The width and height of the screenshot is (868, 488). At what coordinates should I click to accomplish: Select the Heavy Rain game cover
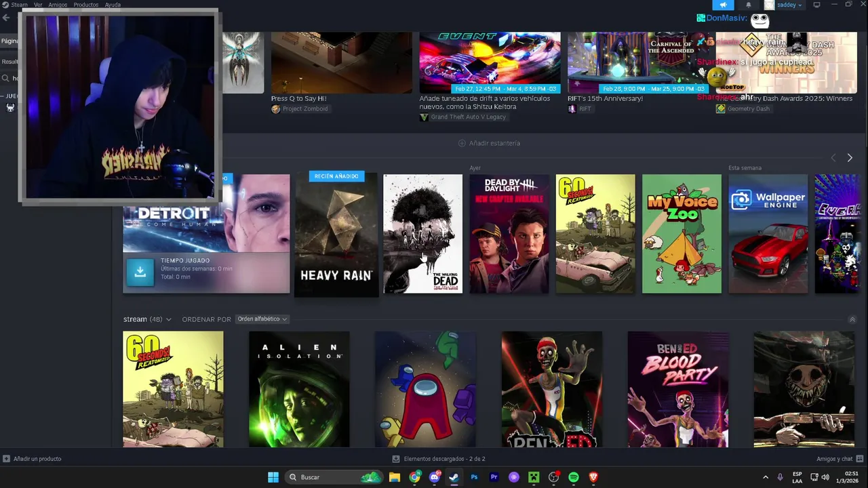coord(336,234)
